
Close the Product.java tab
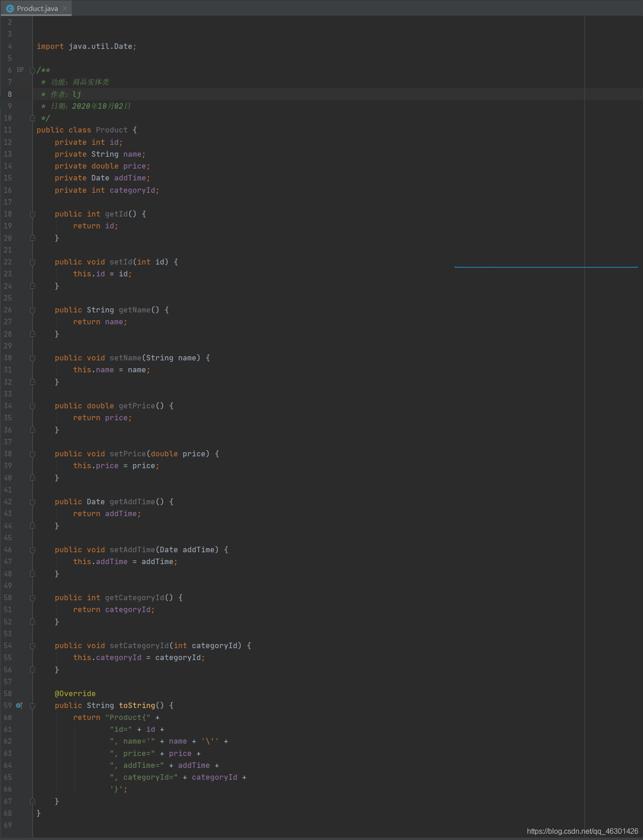coord(65,8)
